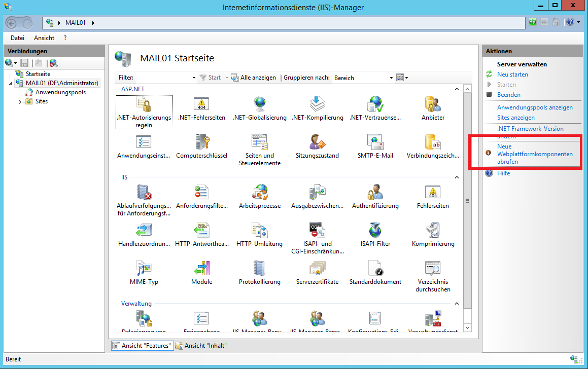This screenshot has width=588, height=369.
Task: Click the Neu starten action link
Action: 512,75
